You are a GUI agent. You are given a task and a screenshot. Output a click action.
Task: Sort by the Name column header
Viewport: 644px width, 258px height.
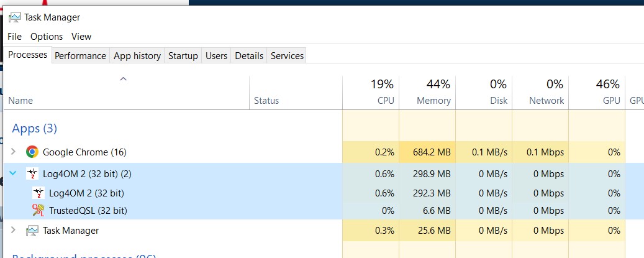tap(127, 93)
